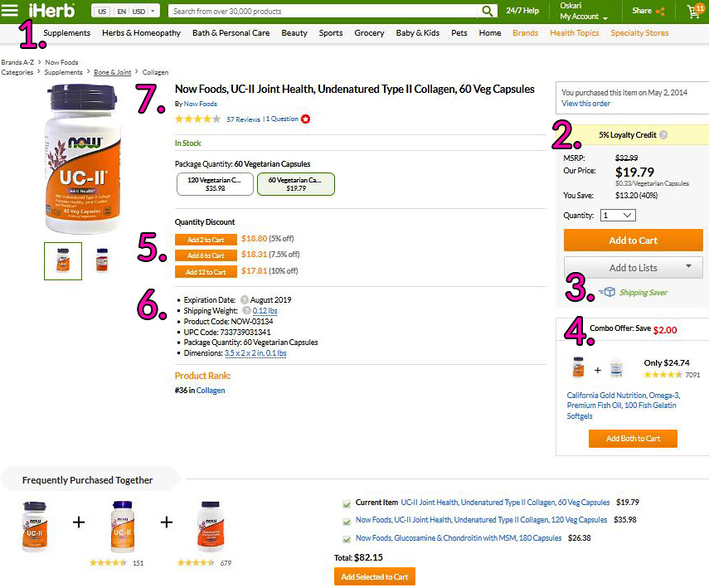The width and height of the screenshot is (709, 588).
Task: Click the orange Share icon
Action: click(661, 12)
